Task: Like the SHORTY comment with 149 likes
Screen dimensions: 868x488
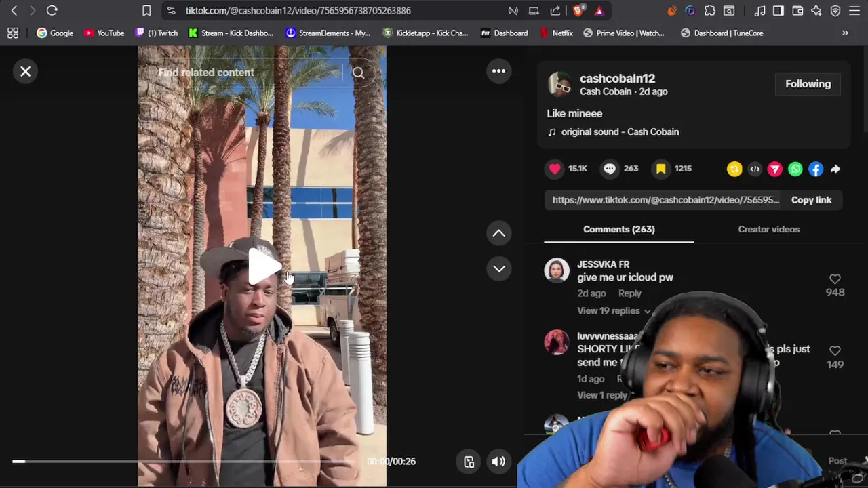Action: coord(835,350)
